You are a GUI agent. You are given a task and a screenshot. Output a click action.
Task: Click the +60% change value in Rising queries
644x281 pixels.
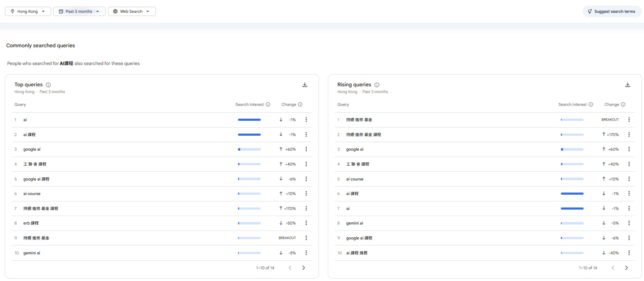(x=613, y=149)
